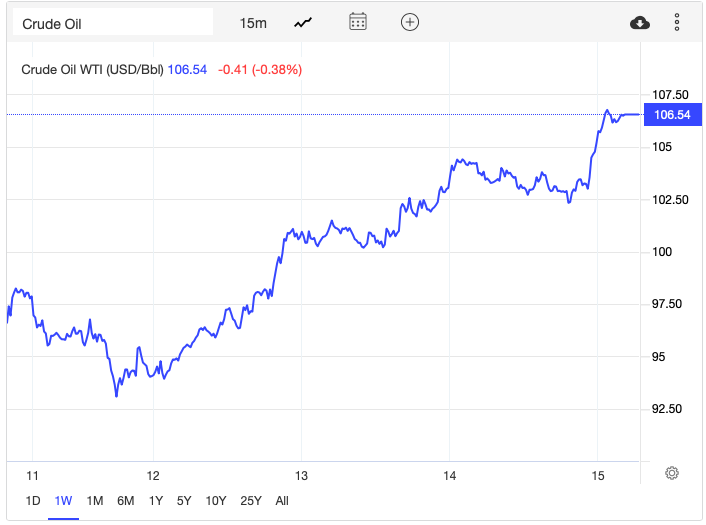
Task: Click the line chart type icon
Action: tap(304, 22)
